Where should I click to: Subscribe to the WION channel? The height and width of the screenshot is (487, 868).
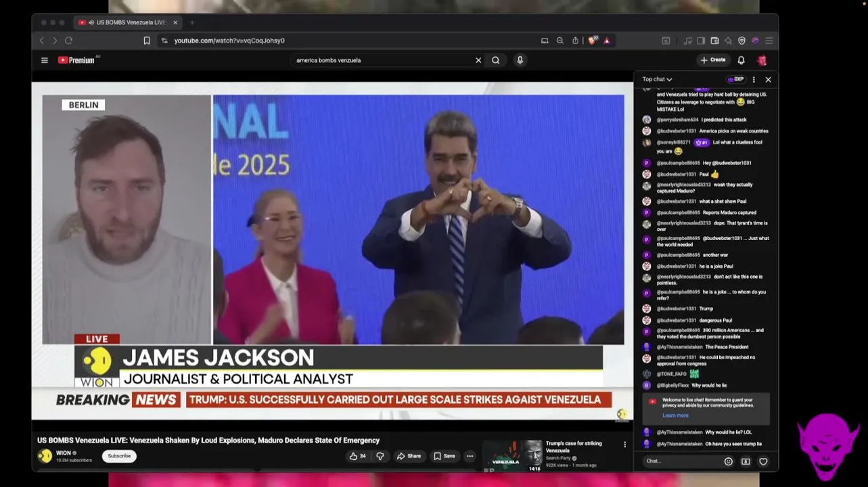coord(119,456)
